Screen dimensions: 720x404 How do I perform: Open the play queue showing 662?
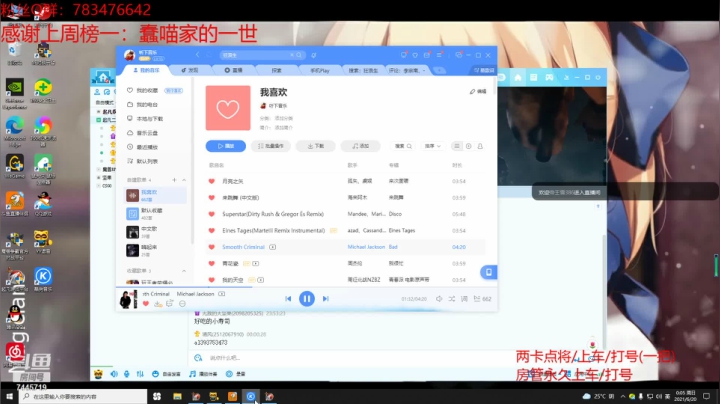[x=483, y=299]
